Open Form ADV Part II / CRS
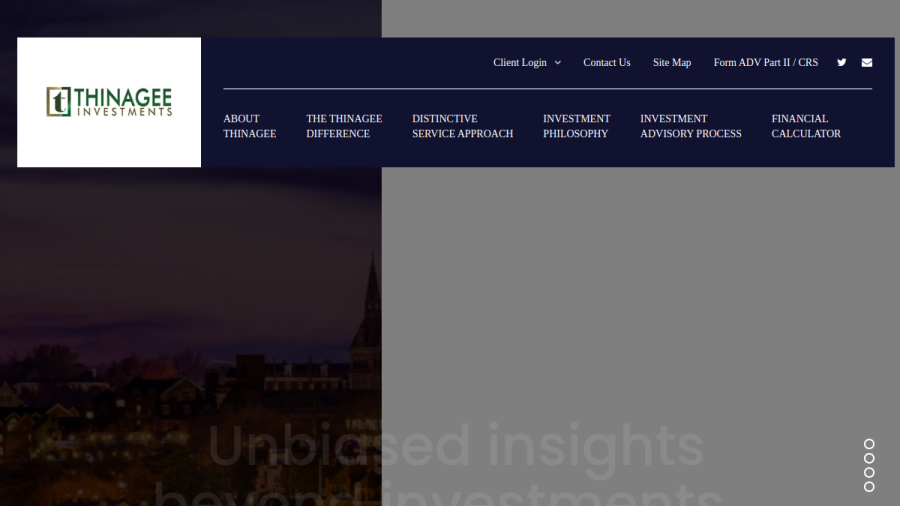The height and width of the screenshot is (506, 900). pyautogui.click(x=766, y=63)
